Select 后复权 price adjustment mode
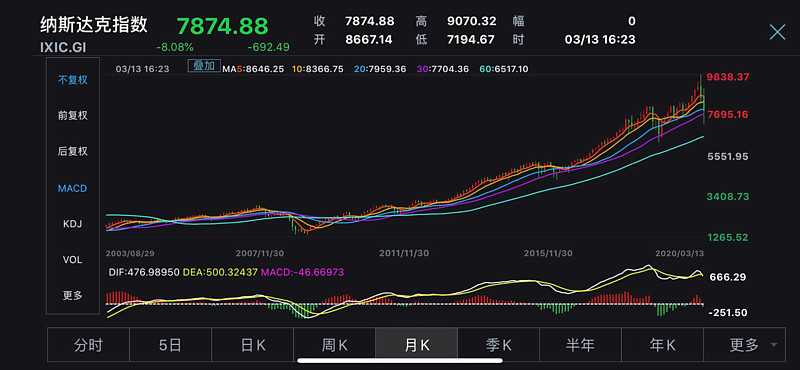Viewport: 800px width, 370px height. click(72, 152)
